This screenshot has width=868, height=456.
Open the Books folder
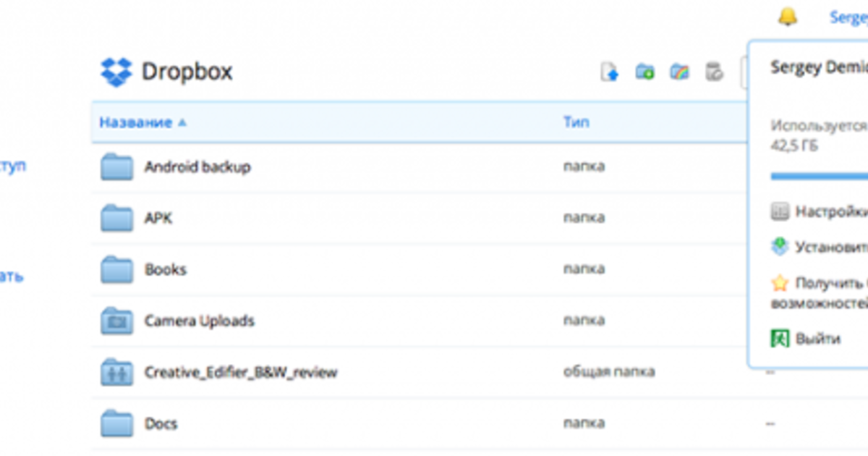(165, 269)
